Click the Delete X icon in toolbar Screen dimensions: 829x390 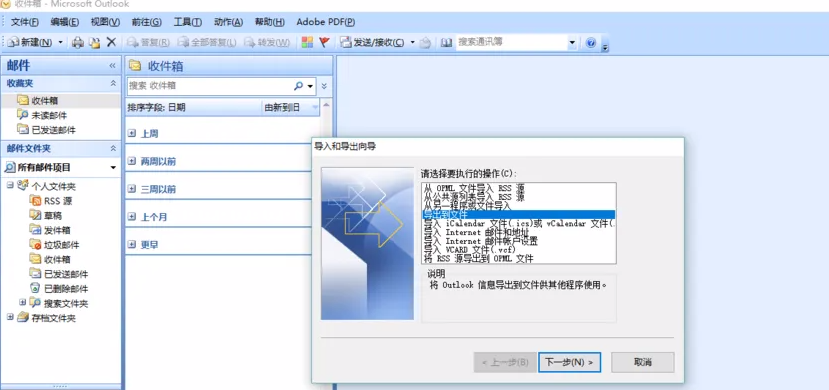click(x=111, y=42)
